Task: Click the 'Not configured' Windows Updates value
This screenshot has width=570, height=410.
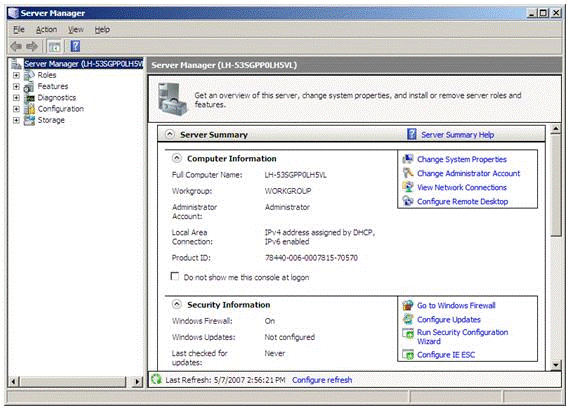Action: (289, 337)
